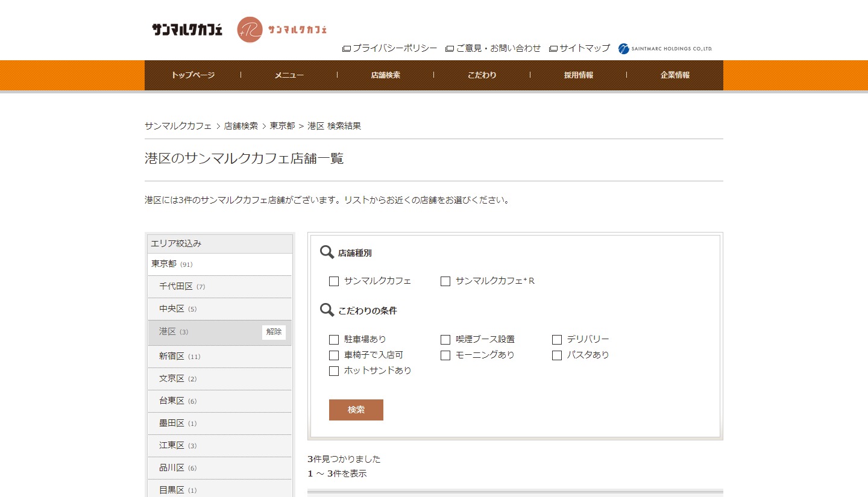Open メニュー in navigation bar
Screen dimensions: 868x497
(x=289, y=75)
